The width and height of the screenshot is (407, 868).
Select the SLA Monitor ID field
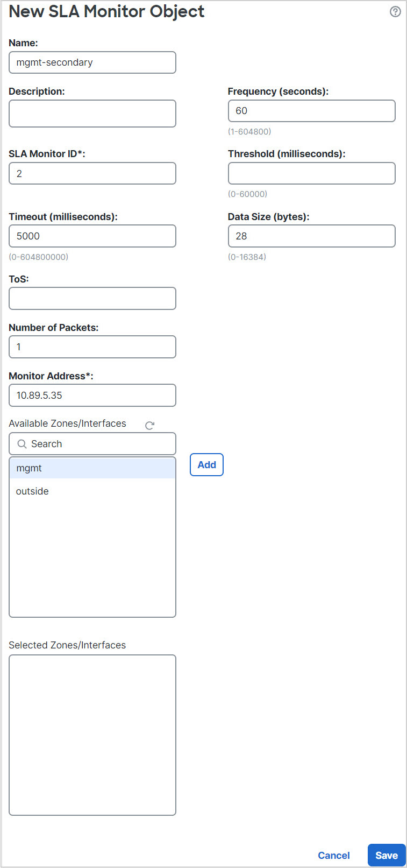point(92,173)
